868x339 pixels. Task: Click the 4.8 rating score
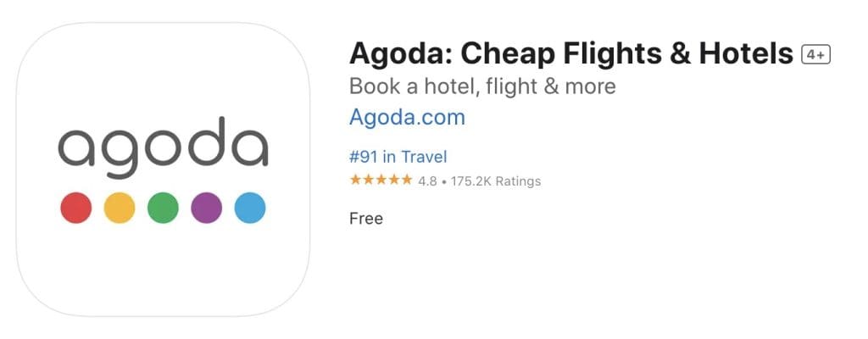(428, 181)
